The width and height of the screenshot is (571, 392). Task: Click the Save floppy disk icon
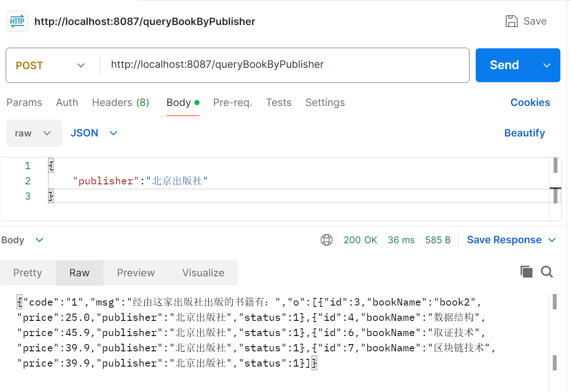click(x=512, y=21)
